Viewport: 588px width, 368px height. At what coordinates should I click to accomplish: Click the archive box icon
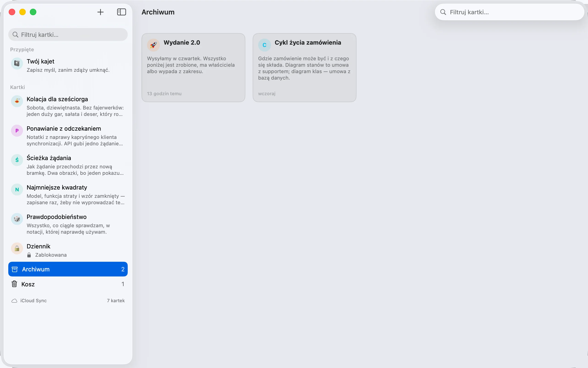14,269
